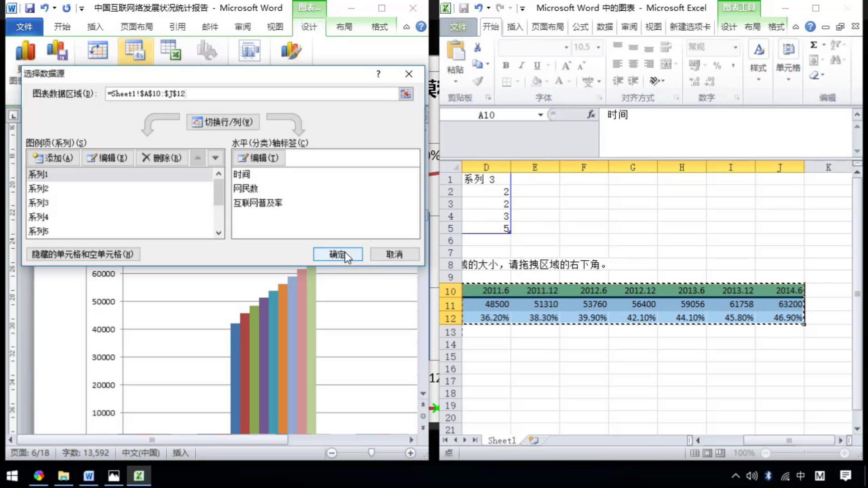The width and height of the screenshot is (868, 488).
Task: Click Excel's Cut scissors icon
Action: [x=477, y=47]
